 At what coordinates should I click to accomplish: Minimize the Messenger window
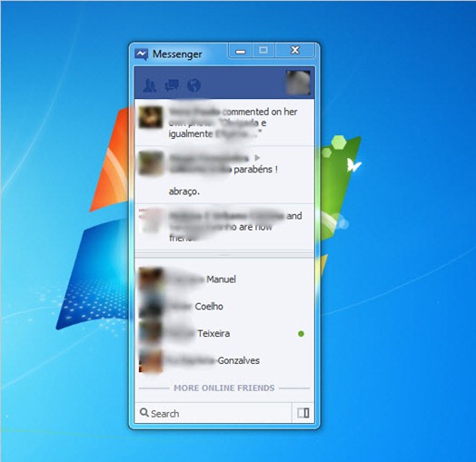click(240, 51)
